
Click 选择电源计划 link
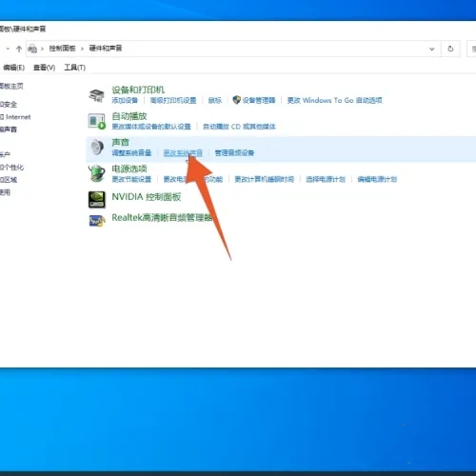[326, 179]
